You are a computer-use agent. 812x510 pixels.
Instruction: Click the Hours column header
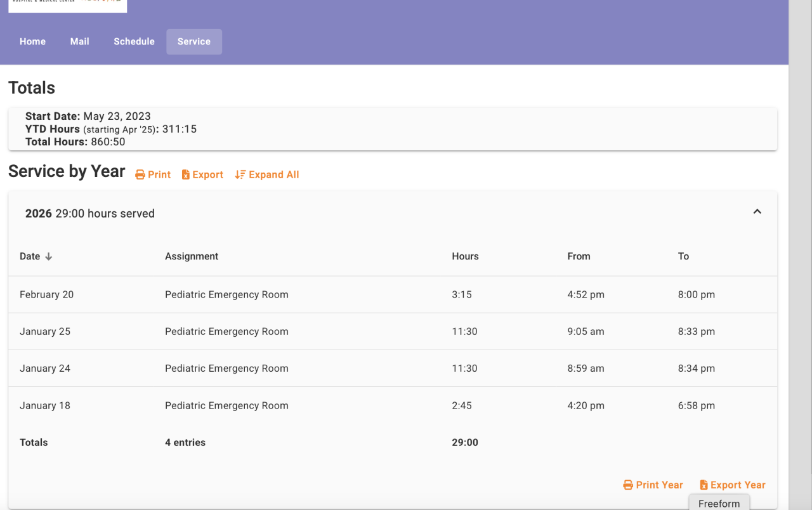click(465, 257)
